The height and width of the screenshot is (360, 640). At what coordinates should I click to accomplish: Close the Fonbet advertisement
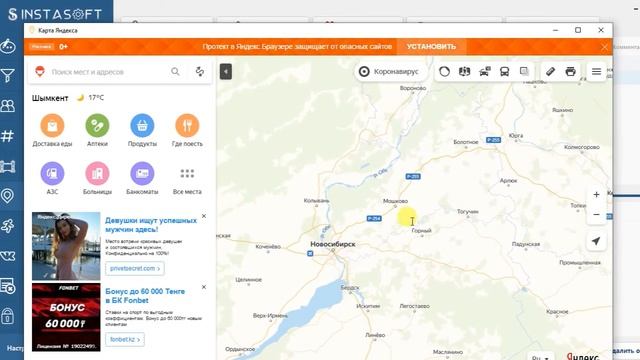(204, 287)
